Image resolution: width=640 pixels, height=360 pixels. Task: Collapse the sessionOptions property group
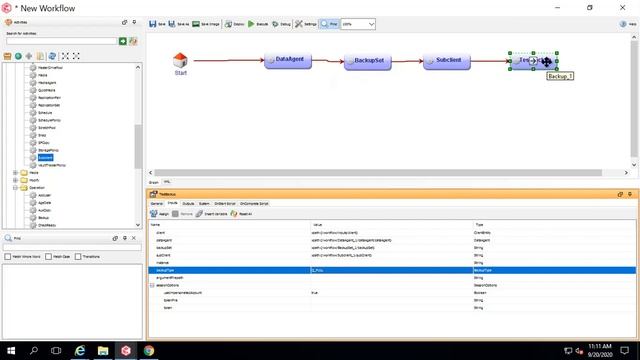pos(152,285)
